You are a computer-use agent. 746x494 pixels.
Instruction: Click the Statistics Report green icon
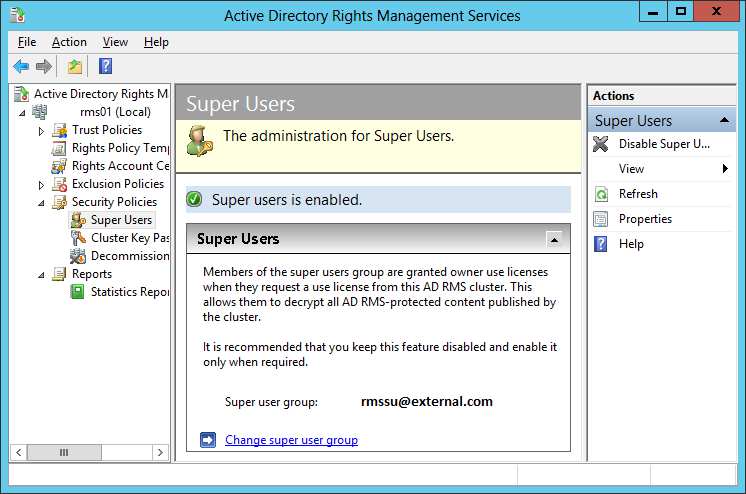pyautogui.click(x=77, y=292)
